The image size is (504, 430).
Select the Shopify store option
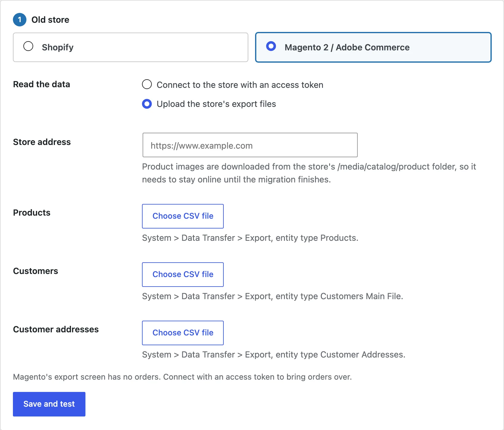[130, 47]
